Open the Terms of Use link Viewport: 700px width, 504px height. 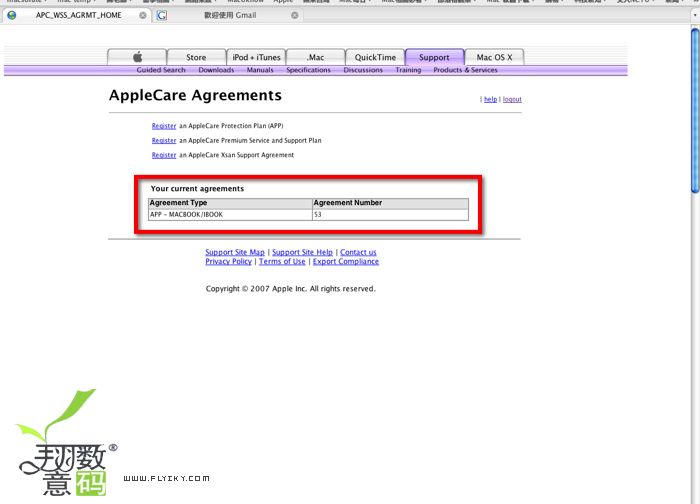pyautogui.click(x=282, y=262)
